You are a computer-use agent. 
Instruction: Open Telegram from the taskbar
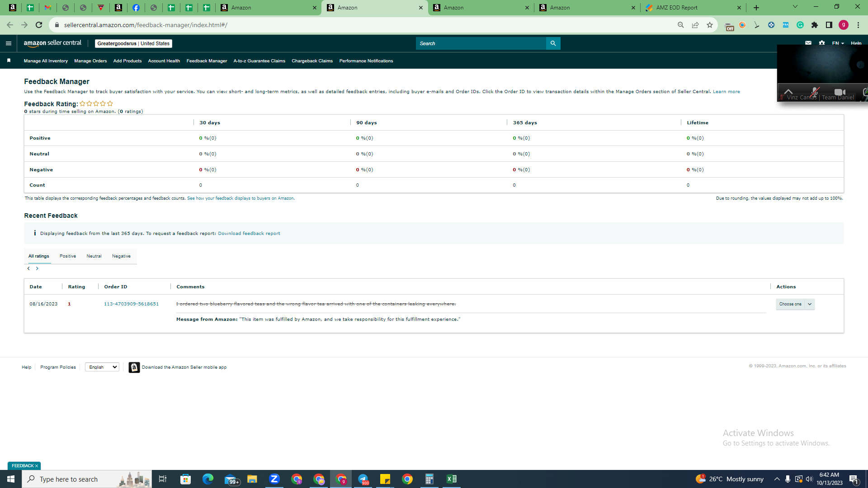[x=363, y=479]
